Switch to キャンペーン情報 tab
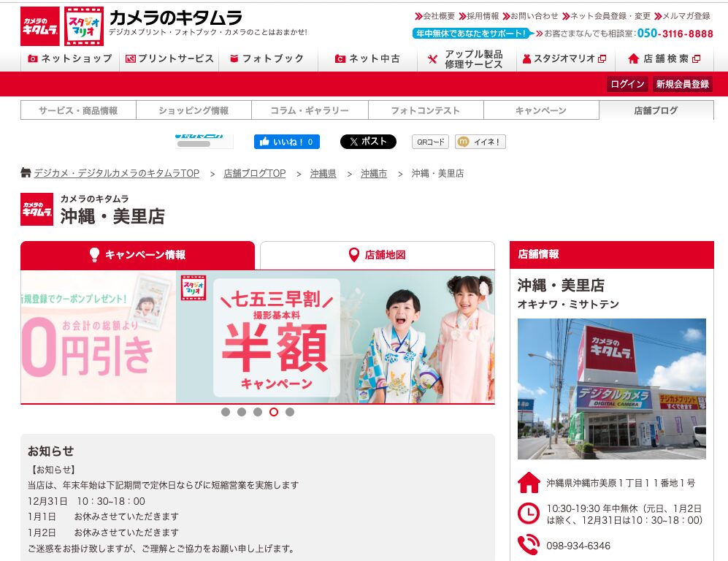 pos(137,255)
